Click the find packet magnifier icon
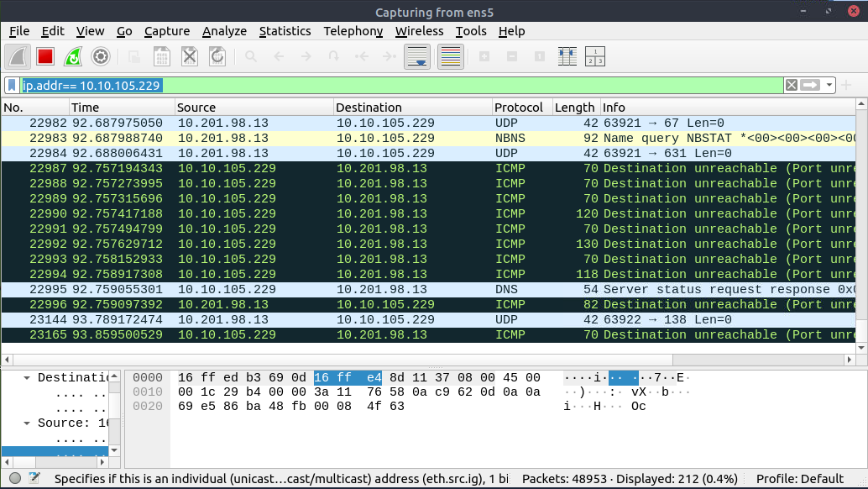The image size is (868, 489). point(251,56)
